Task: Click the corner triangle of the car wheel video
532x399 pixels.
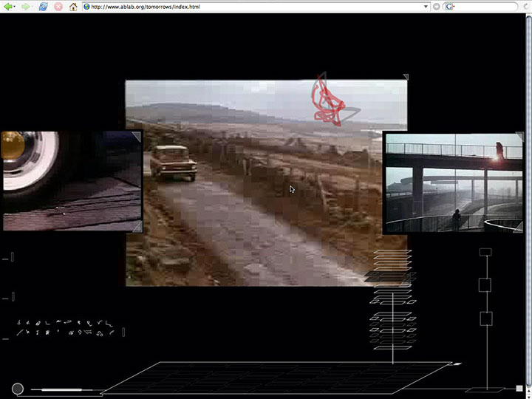Action: 136,226
